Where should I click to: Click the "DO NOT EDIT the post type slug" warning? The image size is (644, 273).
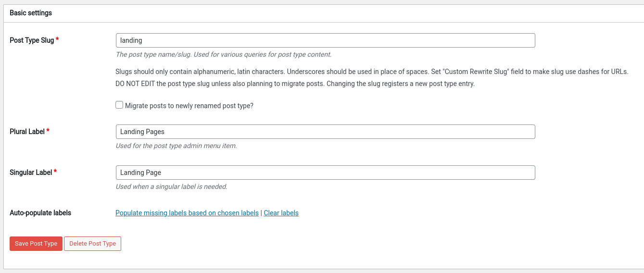295,84
